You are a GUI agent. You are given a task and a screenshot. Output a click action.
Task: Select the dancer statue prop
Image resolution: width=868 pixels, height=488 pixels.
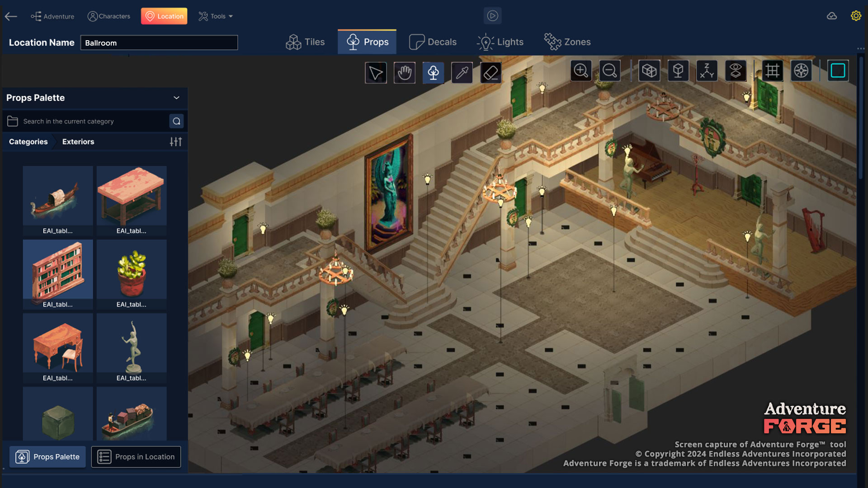click(132, 348)
